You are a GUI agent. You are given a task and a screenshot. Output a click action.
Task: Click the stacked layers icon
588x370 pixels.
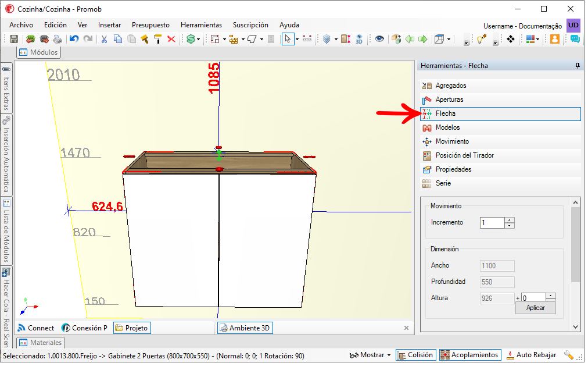coord(327,39)
